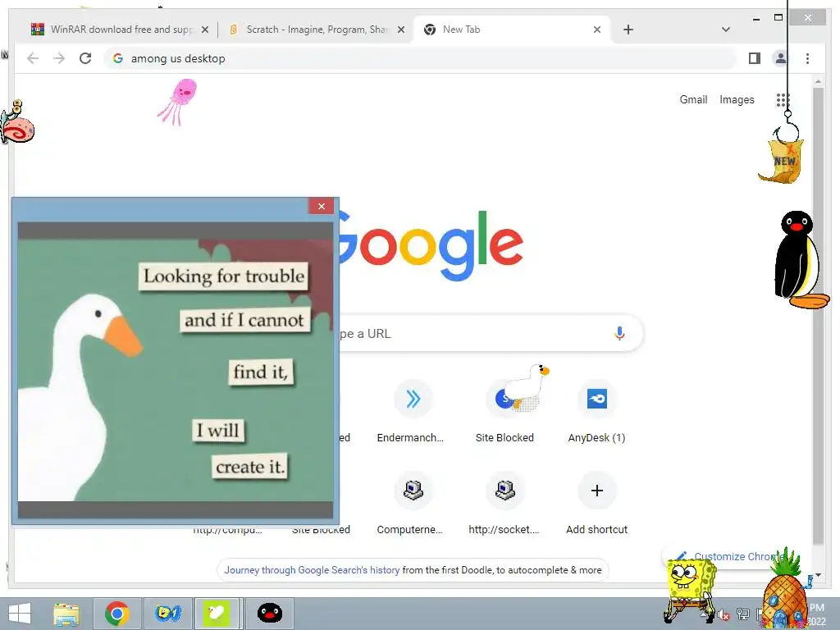The image size is (840, 630).
Task: Open the AnyDesk (1) shortcut
Action: tap(597, 413)
